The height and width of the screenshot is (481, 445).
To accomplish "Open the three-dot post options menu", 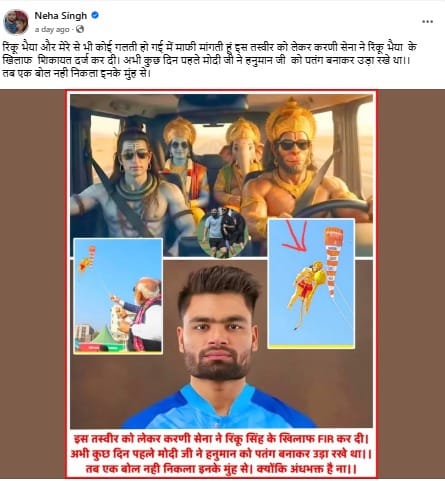I will (x=427, y=22).
